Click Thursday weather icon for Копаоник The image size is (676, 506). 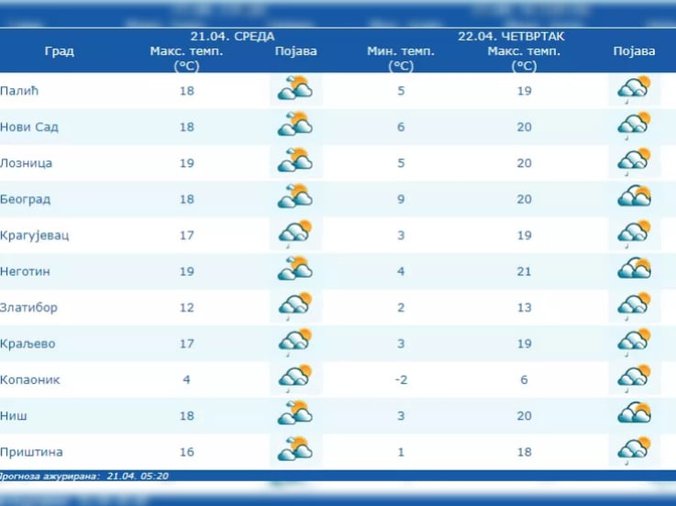point(634,378)
